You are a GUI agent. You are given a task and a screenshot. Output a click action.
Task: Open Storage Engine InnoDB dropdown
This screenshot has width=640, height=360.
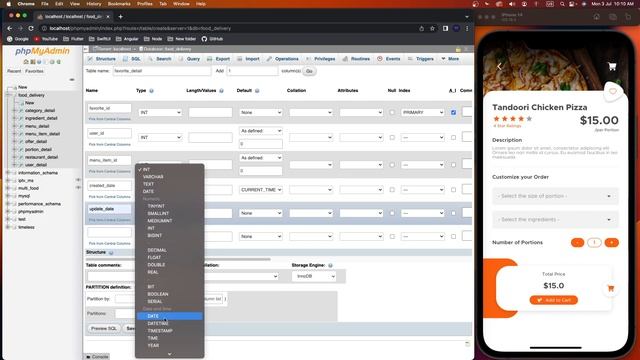tap(314, 276)
